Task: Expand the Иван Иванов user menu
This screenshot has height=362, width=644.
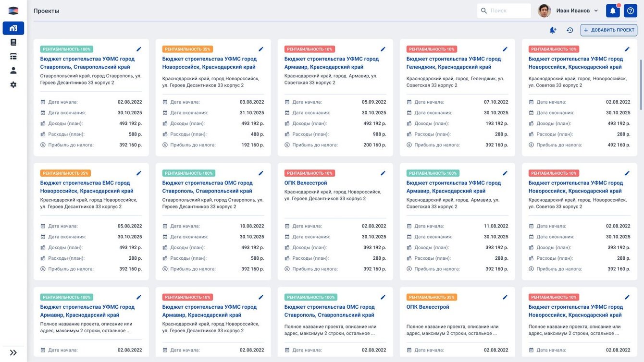Action: tap(577, 11)
